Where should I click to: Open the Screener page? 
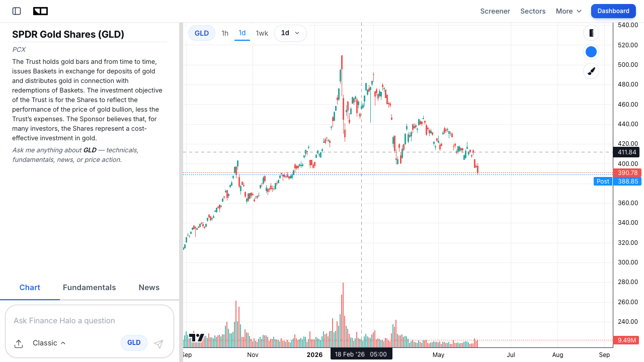tap(495, 11)
